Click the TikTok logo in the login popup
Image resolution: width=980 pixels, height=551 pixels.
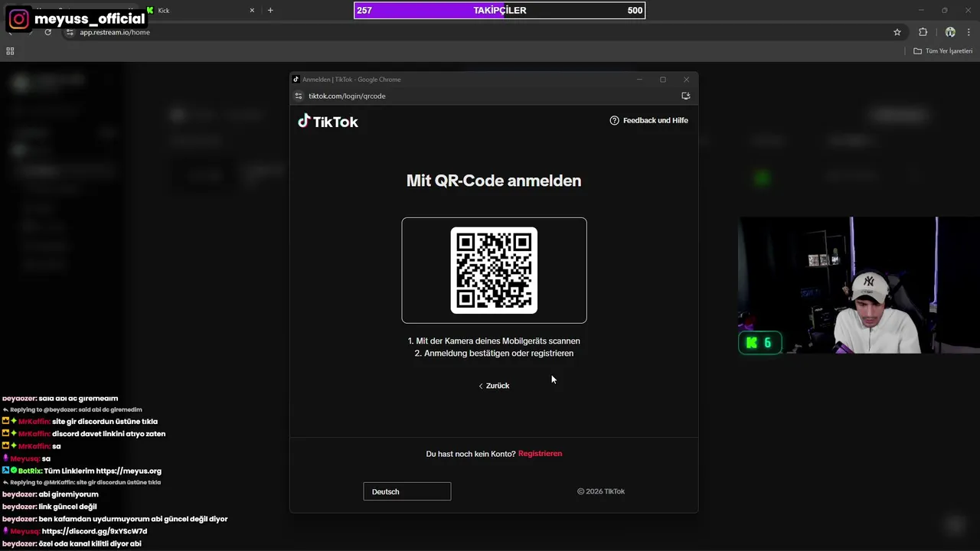pos(328,122)
